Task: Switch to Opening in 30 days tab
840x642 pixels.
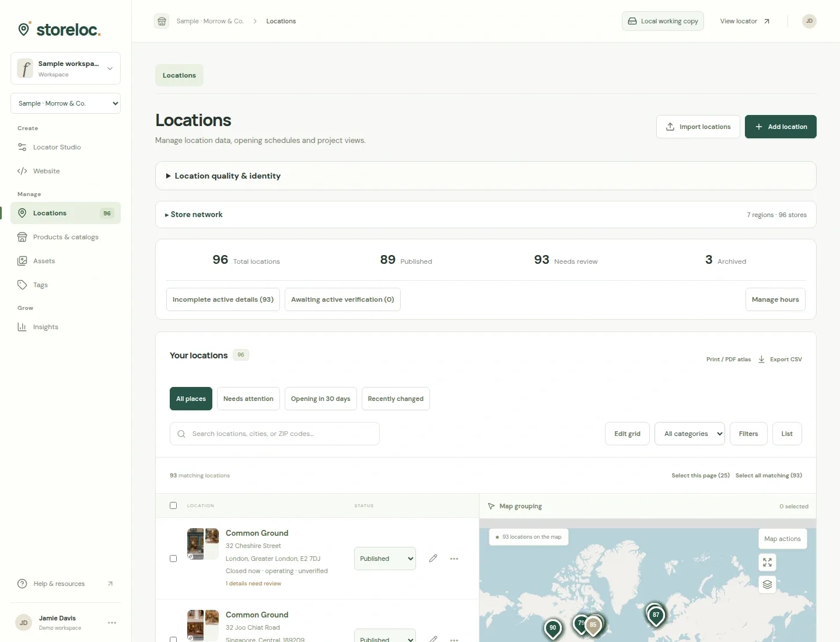Action: click(x=320, y=399)
